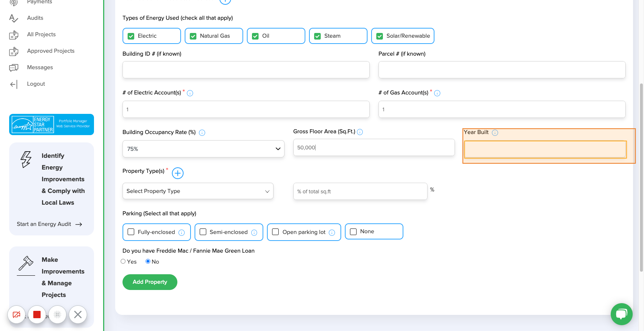Click the Gross Floor Area input

point(374,147)
